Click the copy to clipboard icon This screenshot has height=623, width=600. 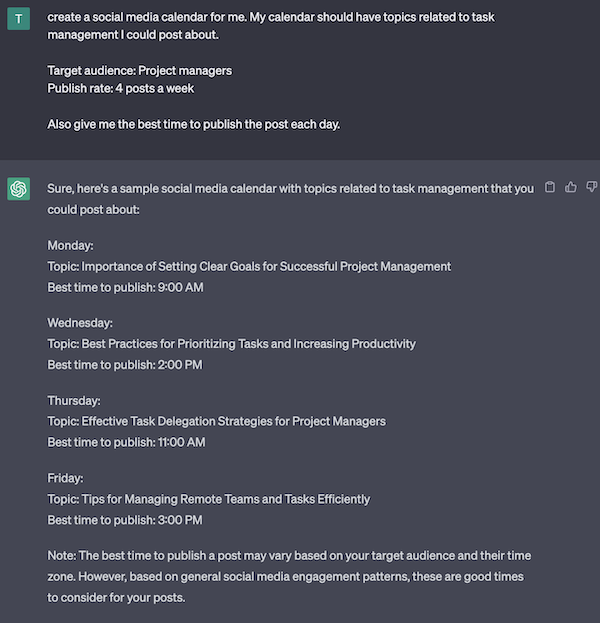tap(550, 187)
